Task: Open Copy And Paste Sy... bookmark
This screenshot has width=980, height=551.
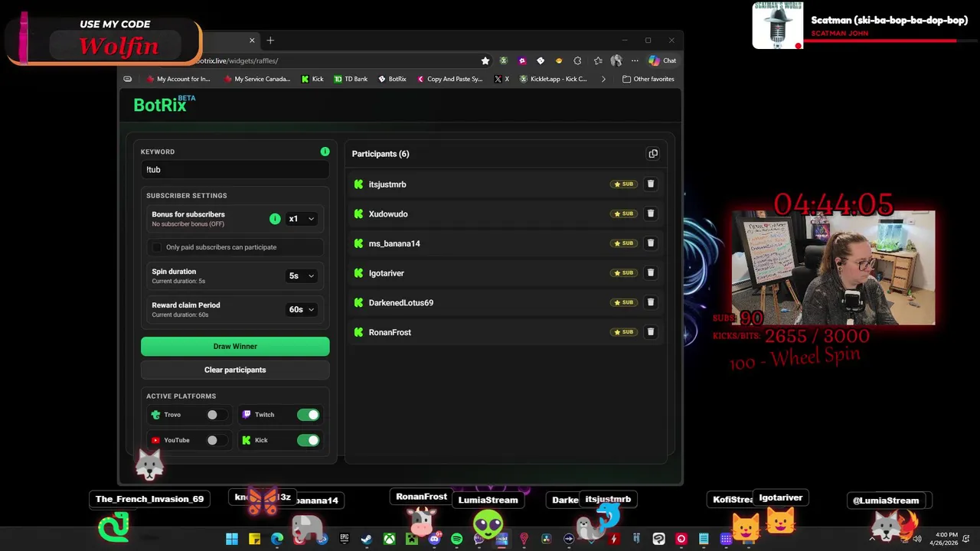Action: (450, 79)
